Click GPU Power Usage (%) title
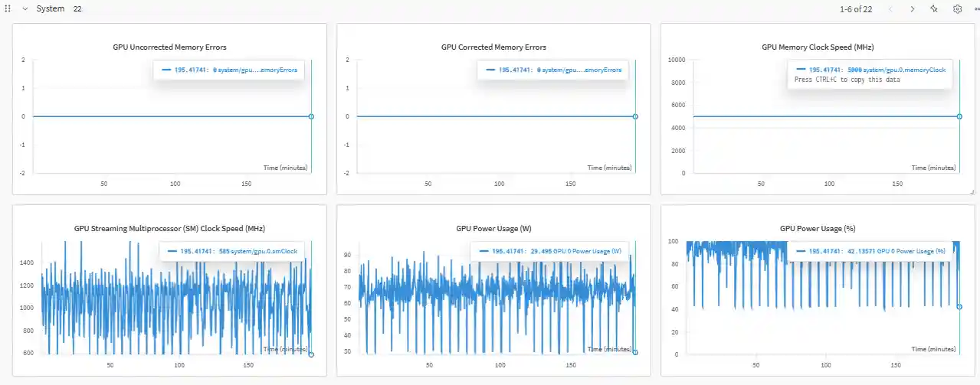This screenshot has width=980, height=385. pos(818,228)
